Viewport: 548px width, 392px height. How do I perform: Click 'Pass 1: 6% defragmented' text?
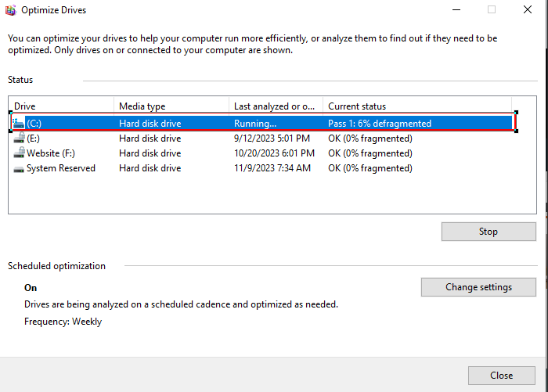380,124
